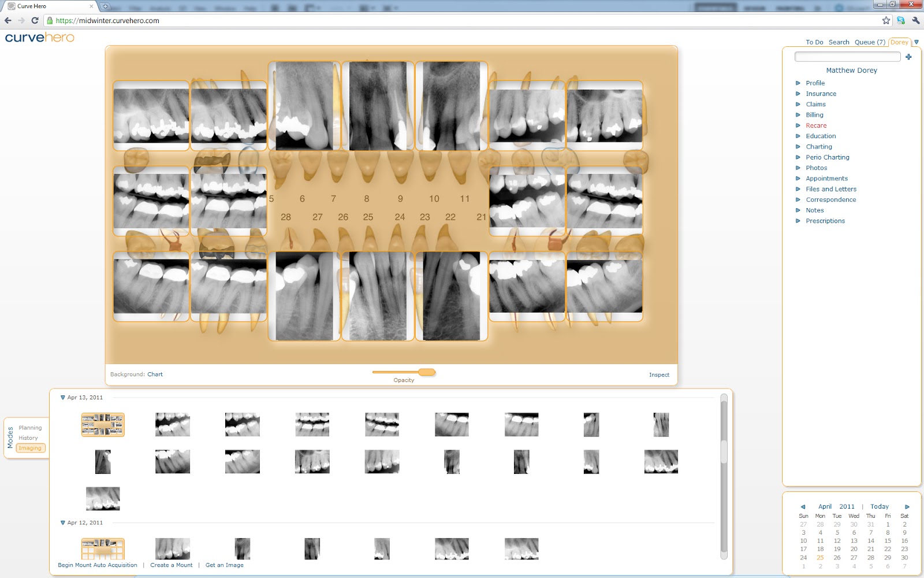This screenshot has height=578, width=924.
Task: Select the Imaging mode toggle
Action: (29, 447)
